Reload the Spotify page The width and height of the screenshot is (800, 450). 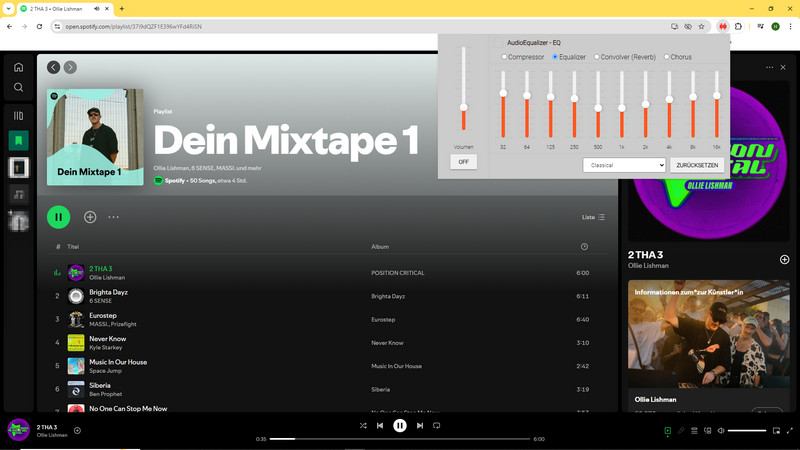(x=39, y=27)
